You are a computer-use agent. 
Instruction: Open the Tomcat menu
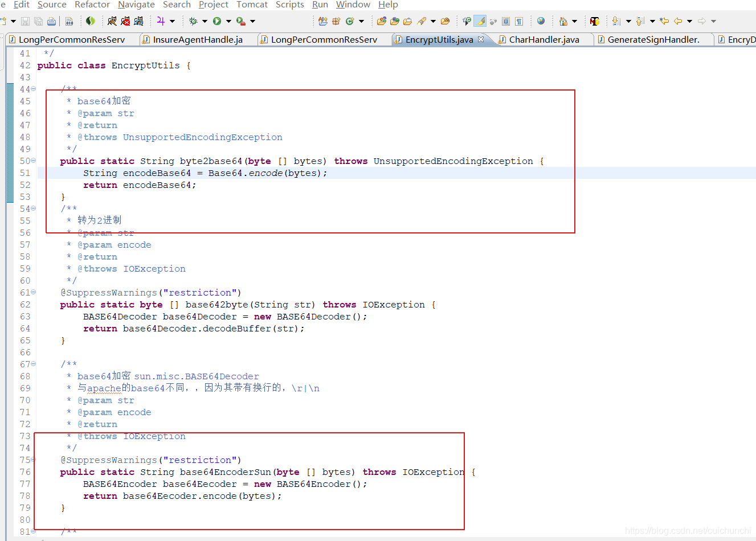252,5
